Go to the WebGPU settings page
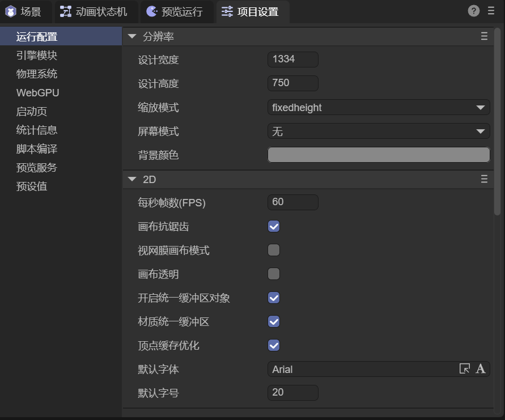This screenshot has width=505, height=420. (37, 93)
